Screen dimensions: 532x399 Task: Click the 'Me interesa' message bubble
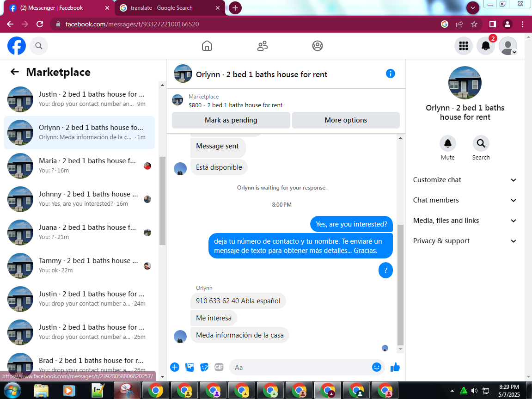[x=214, y=318]
